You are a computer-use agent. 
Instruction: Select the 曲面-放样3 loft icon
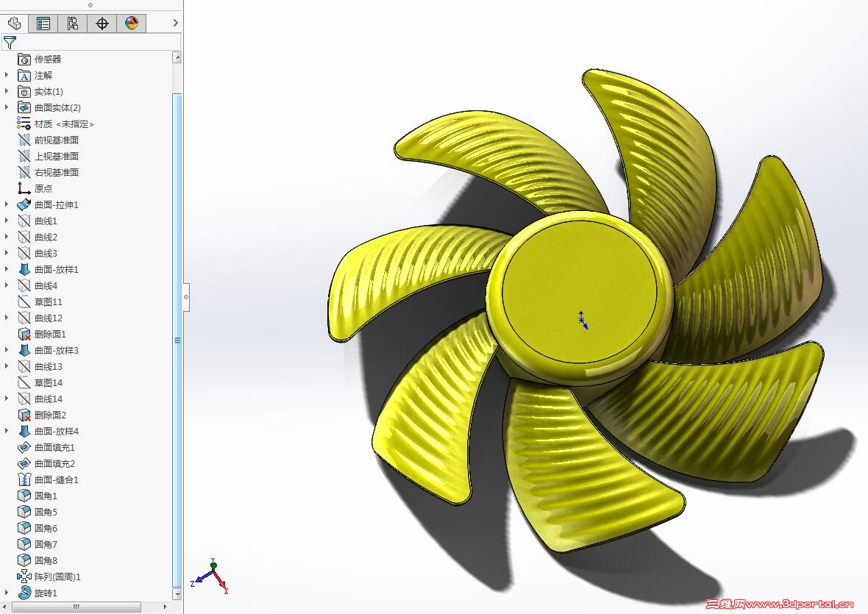(x=24, y=350)
